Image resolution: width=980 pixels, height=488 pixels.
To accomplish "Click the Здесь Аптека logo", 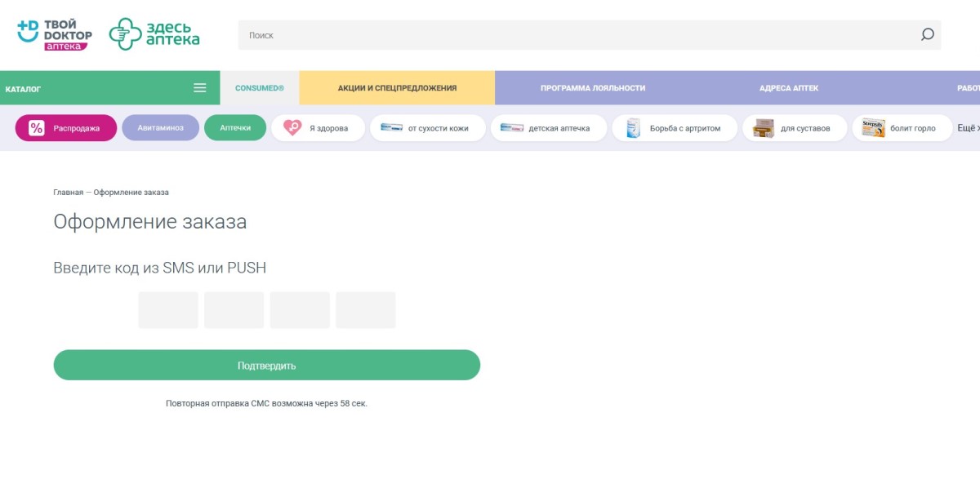I will [x=154, y=34].
